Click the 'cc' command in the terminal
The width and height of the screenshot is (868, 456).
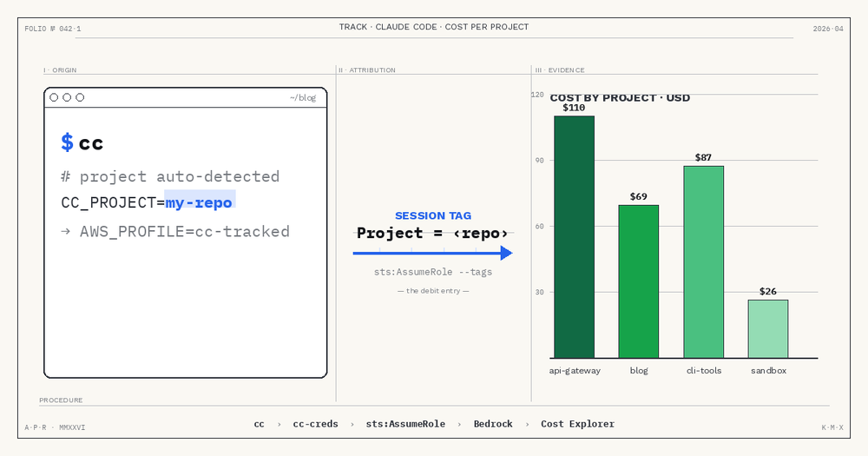(x=91, y=143)
